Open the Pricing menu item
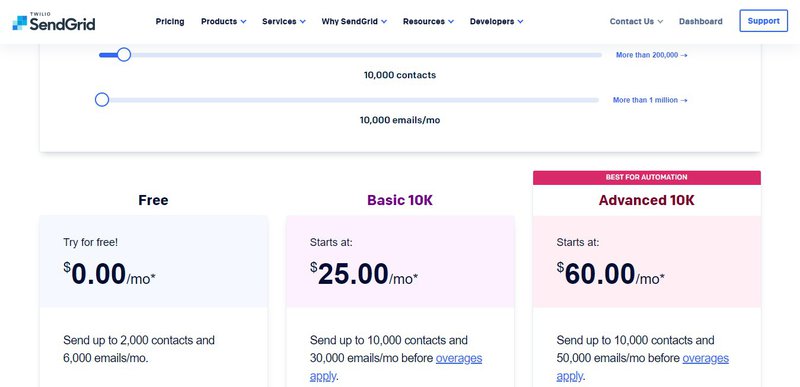This screenshot has height=387, width=800. (170, 21)
